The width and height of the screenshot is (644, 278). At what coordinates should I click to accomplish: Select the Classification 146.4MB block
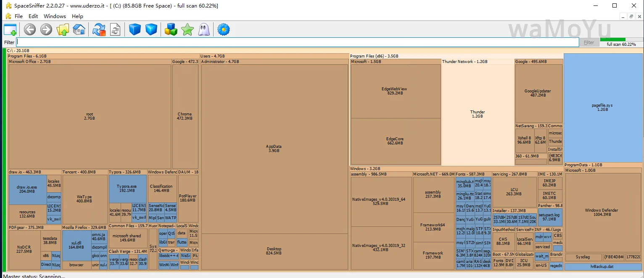[161, 189]
